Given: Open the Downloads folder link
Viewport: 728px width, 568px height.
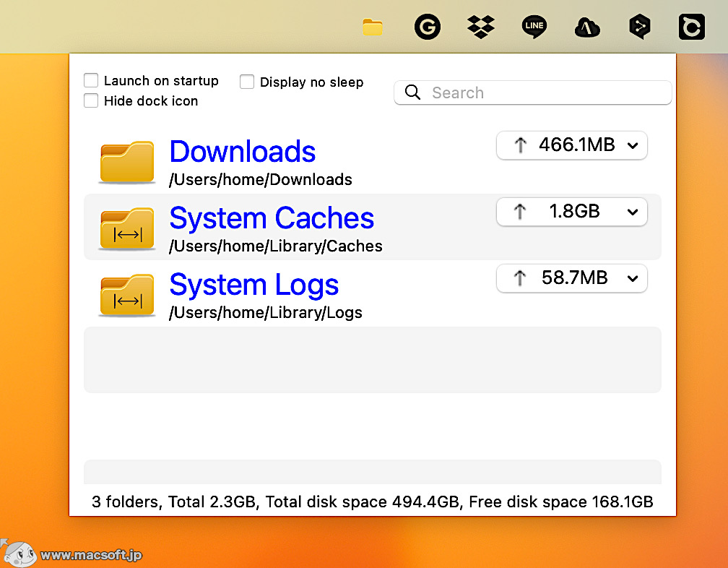Looking at the screenshot, I should (x=243, y=152).
